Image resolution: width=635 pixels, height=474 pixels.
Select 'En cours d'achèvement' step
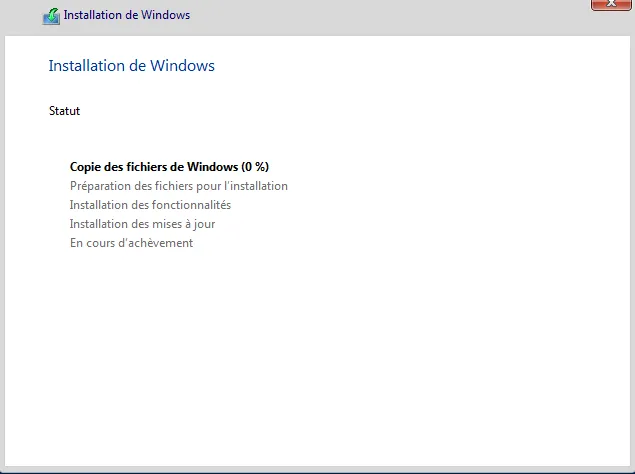coord(131,243)
